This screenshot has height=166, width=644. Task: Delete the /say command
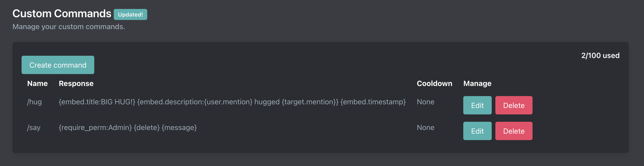(514, 131)
